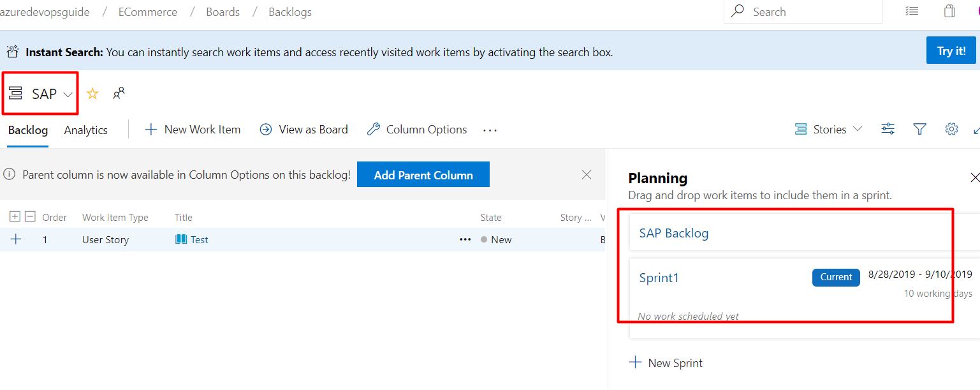
Task: Go to azuredevopsguide breadcrumb
Action: click(45, 12)
